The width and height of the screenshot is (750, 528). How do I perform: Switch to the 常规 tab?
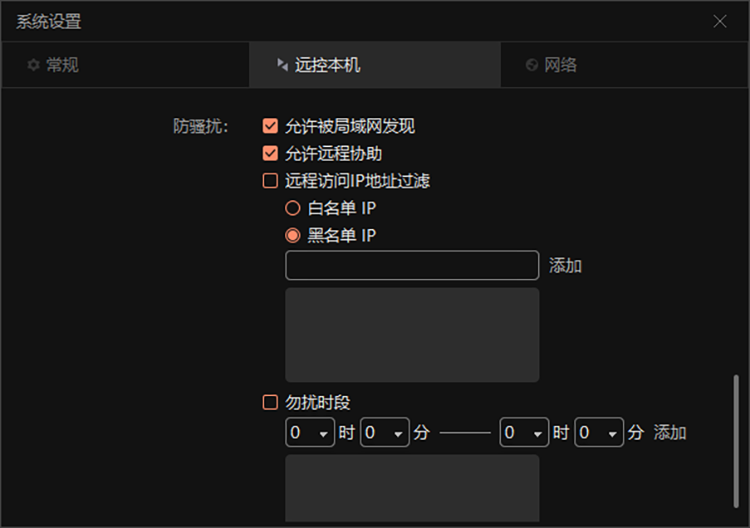pyautogui.click(x=125, y=65)
